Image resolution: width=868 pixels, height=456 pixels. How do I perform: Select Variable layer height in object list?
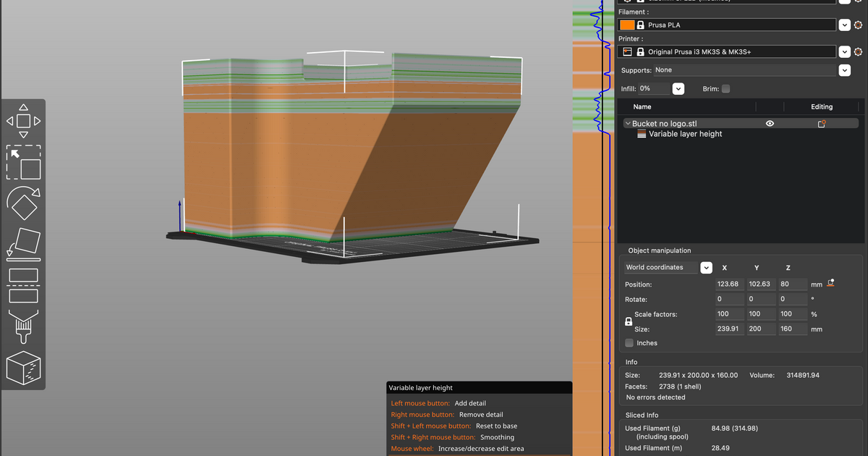coord(685,134)
